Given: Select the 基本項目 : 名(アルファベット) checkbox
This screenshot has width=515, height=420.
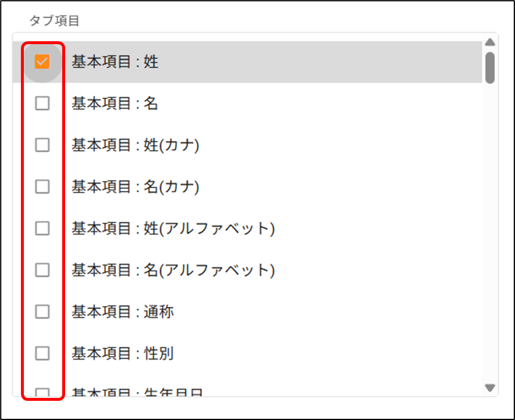Looking at the screenshot, I should pyautogui.click(x=42, y=270).
